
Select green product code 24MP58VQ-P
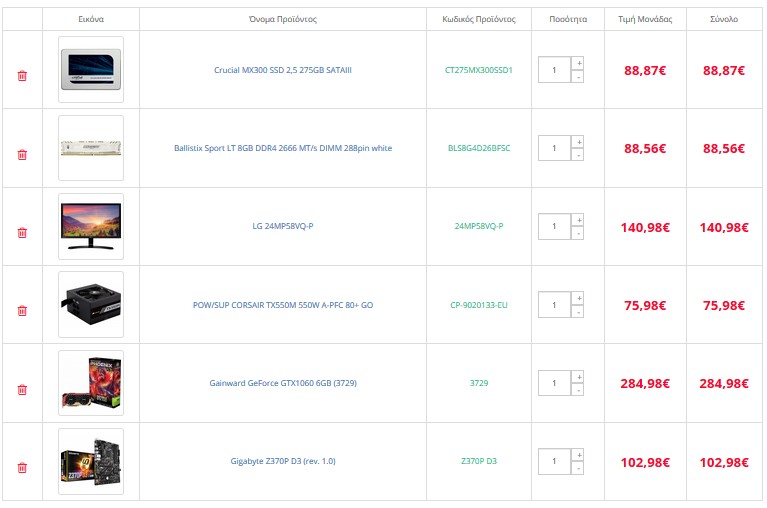[479, 226]
